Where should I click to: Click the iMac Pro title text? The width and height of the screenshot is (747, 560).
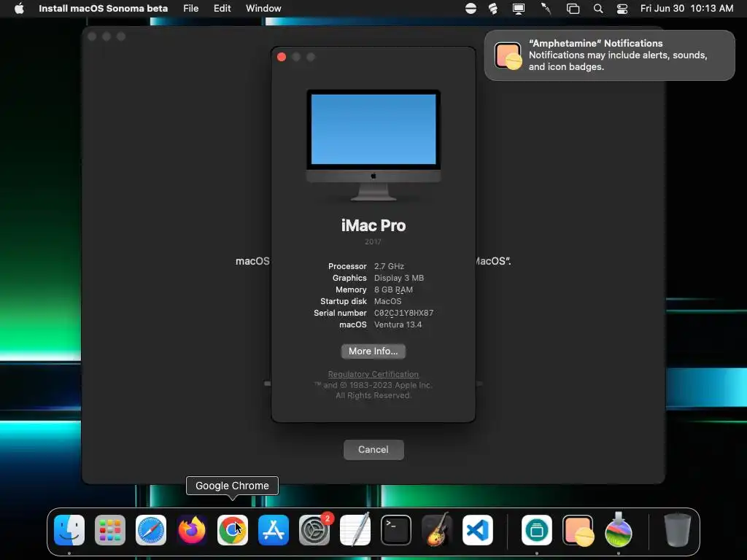[373, 225]
